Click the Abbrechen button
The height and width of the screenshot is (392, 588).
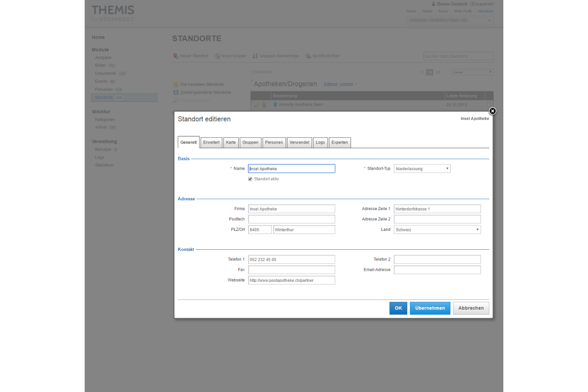point(471,308)
